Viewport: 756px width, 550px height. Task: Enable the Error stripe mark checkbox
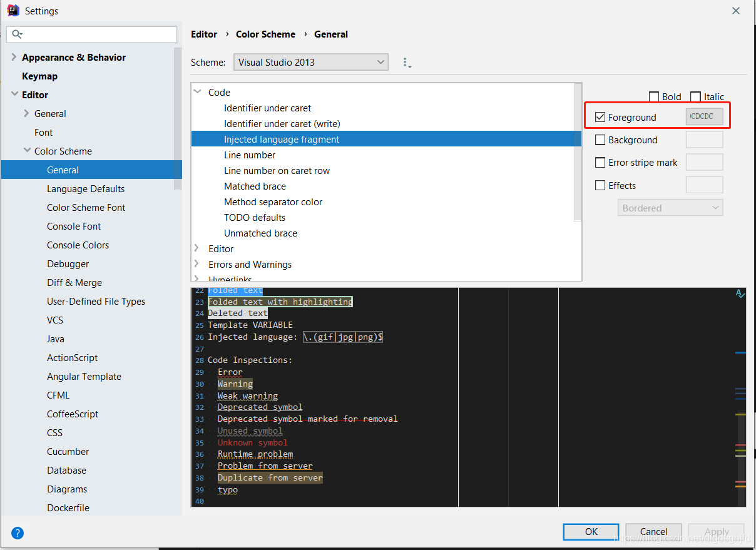[x=600, y=163]
